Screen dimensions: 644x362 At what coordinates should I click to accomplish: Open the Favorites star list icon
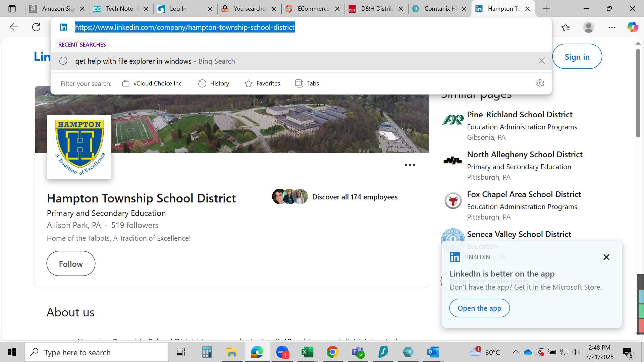tap(566, 27)
